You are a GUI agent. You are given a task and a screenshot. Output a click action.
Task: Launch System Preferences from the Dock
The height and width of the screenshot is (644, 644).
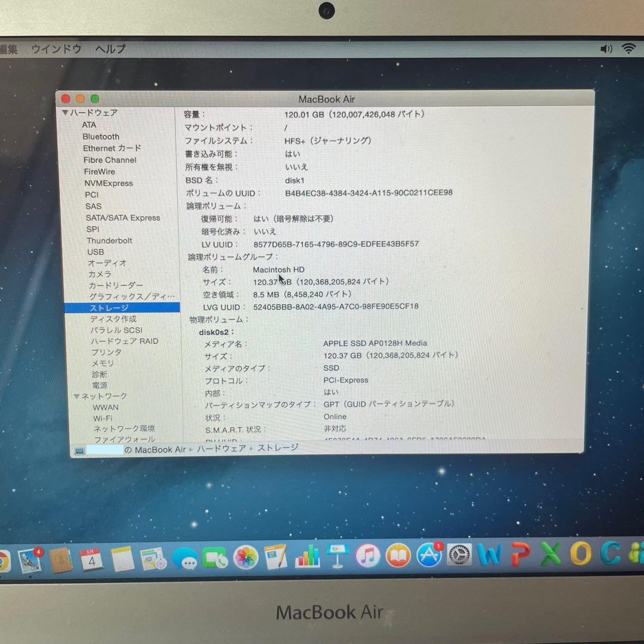[459, 556]
